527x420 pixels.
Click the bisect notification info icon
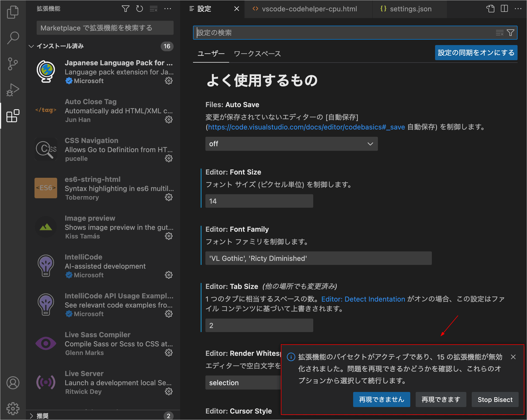[x=291, y=357]
